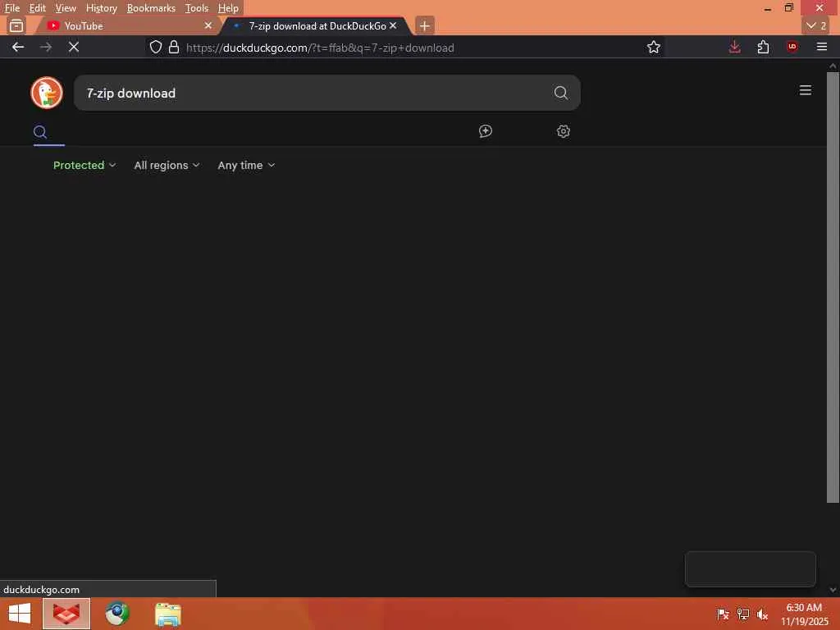The height and width of the screenshot is (630, 840).
Task: Open the Duck.ai chat icon
Action: click(x=486, y=131)
